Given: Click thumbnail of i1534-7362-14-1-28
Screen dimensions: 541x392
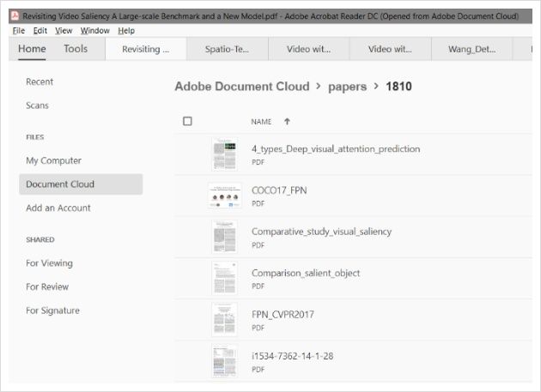Looking at the screenshot, I should tap(225, 361).
